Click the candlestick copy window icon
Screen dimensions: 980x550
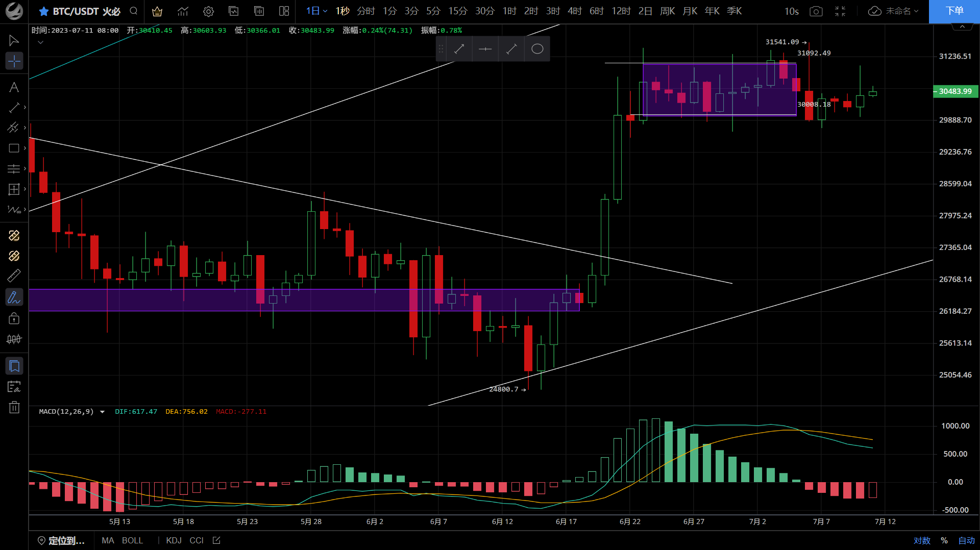[x=259, y=11]
